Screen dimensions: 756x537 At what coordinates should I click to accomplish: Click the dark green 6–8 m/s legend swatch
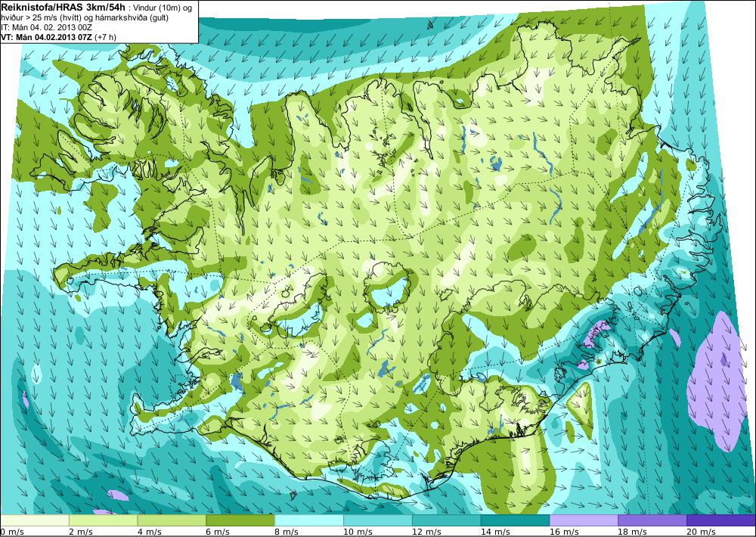240,520
